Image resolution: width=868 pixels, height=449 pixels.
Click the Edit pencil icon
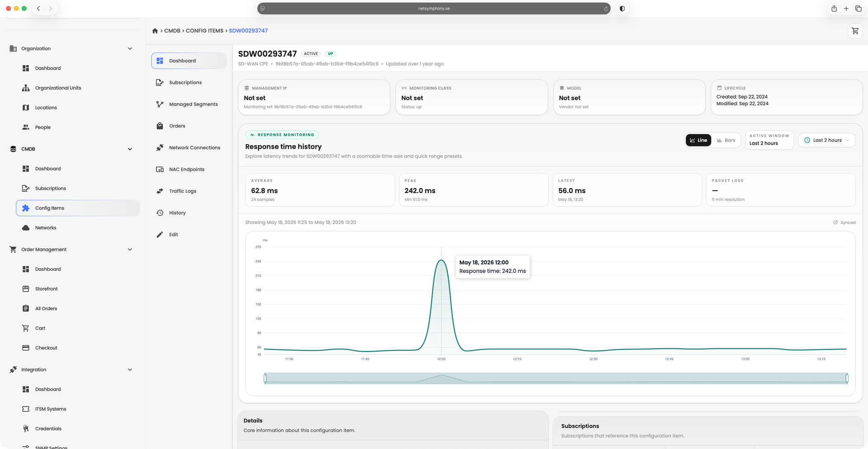pyautogui.click(x=160, y=235)
